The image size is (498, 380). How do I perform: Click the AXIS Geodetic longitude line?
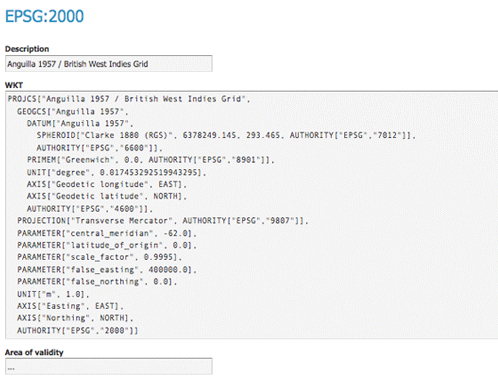[107, 184]
